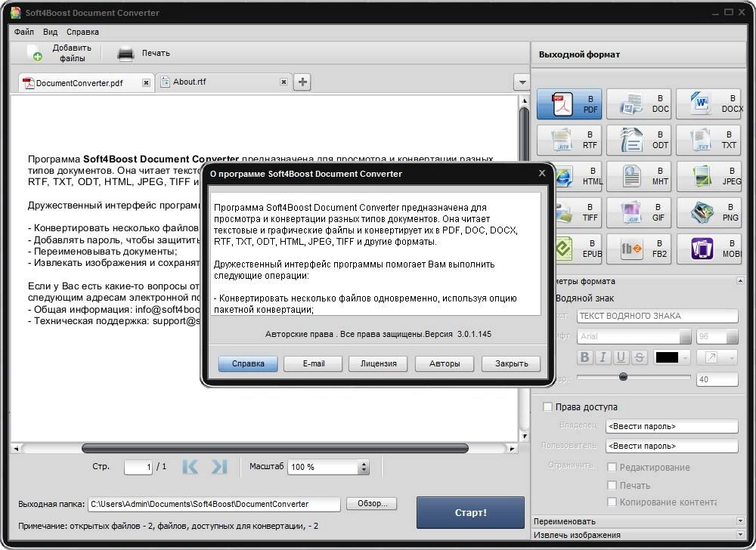Open the watermark color dropdown arrow
Screen dimensions: 756x550
(x=685, y=357)
